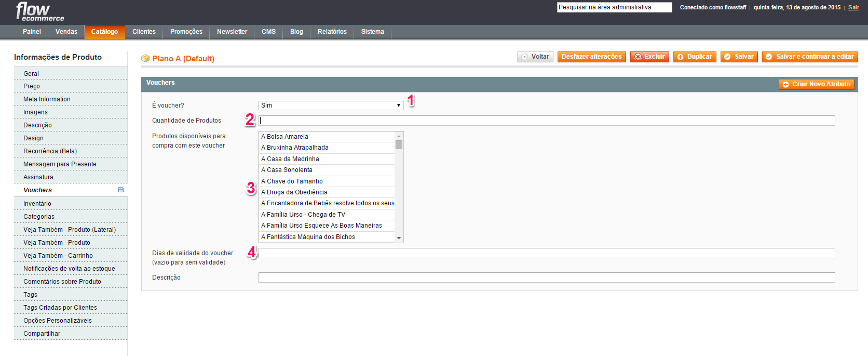Open the CMS menu
Viewport: 868px width, 356px height.
pos(268,32)
